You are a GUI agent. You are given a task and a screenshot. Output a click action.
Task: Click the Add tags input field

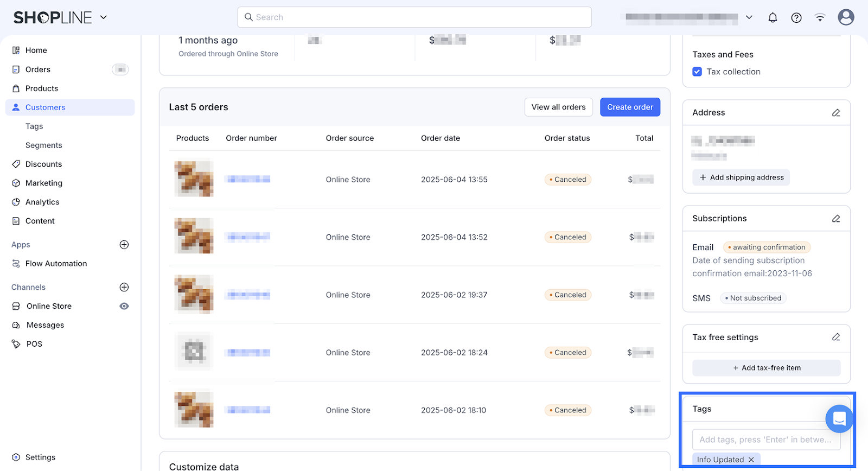click(x=765, y=440)
